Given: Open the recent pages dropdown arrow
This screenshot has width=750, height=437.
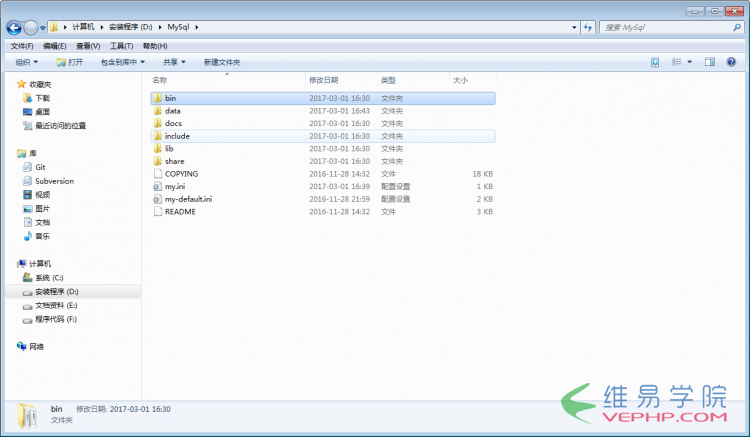Looking at the screenshot, I should point(43,28).
